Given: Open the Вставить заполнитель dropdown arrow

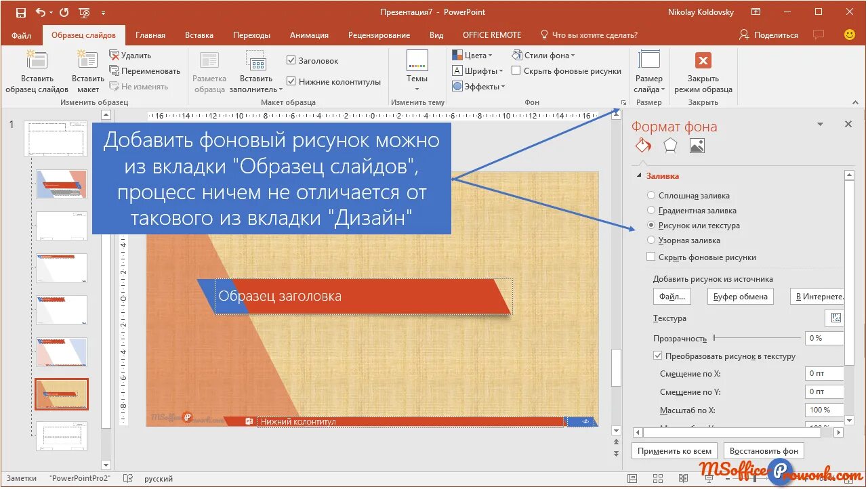Looking at the screenshot, I should (x=281, y=89).
